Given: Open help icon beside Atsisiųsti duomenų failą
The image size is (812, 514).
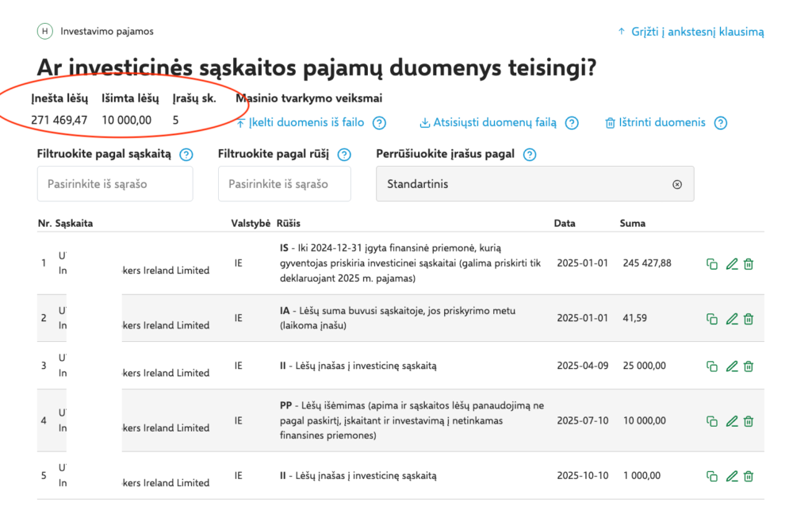Looking at the screenshot, I should pyautogui.click(x=571, y=123).
